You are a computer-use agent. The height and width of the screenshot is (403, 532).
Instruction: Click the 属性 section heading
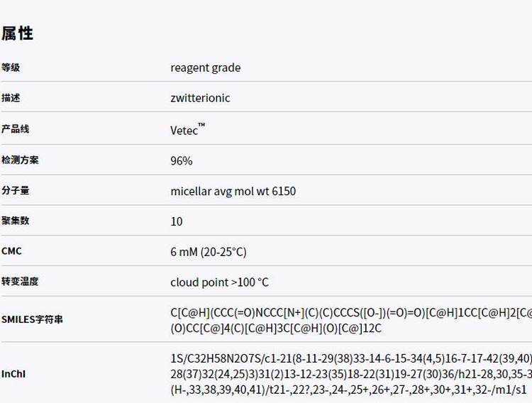18,33
